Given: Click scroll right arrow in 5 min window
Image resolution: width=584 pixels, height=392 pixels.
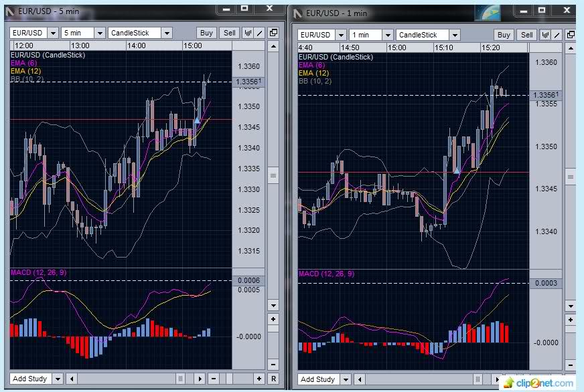Looking at the screenshot, I should (x=200, y=379).
